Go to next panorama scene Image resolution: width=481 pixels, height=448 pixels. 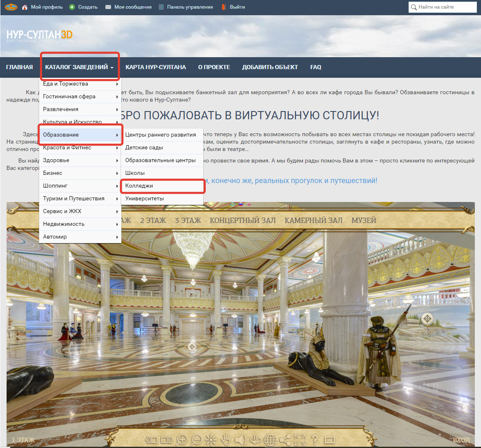(167, 440)
